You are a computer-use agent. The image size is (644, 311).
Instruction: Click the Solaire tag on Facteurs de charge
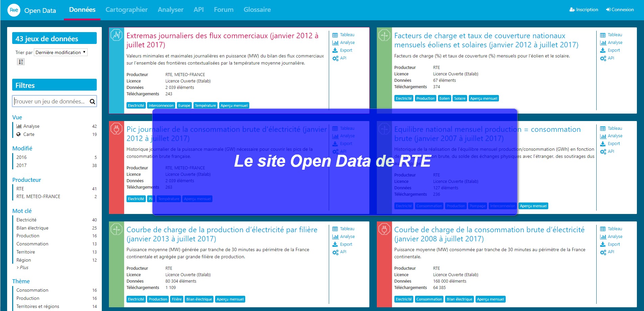(460, 98)
